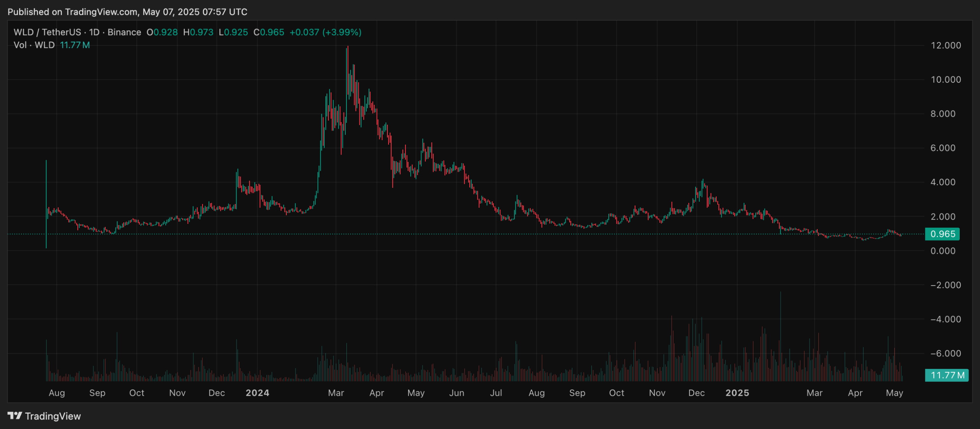Click the TradingView wordmark at bottom left
Viewport: 980px width, 429px height.
pos(53,416)
